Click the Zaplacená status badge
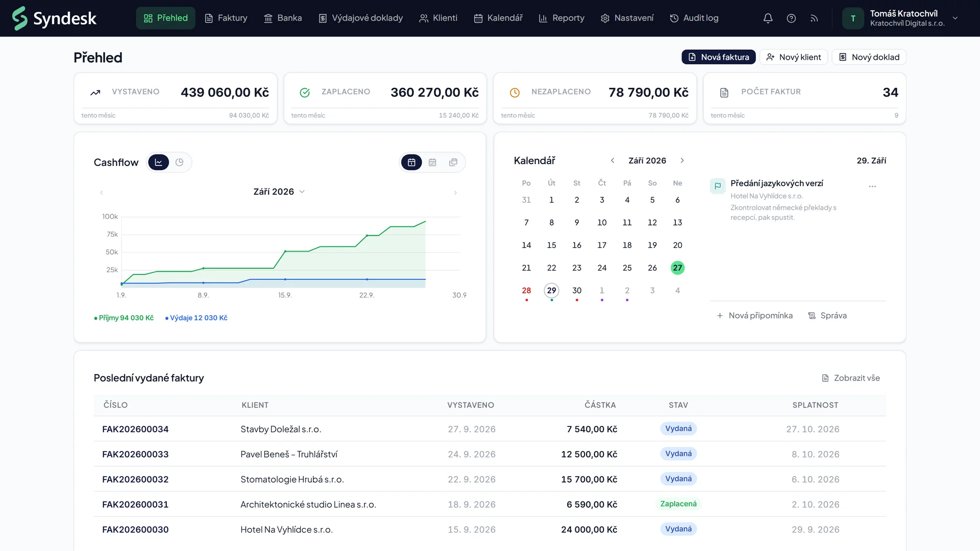Screen dimensions: 980x551 pos(678,504)
